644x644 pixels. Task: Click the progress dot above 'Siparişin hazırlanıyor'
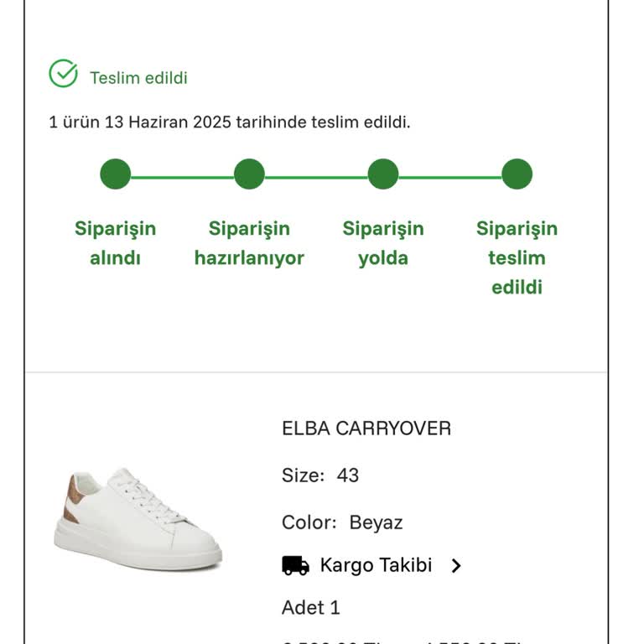click(249, 174)
